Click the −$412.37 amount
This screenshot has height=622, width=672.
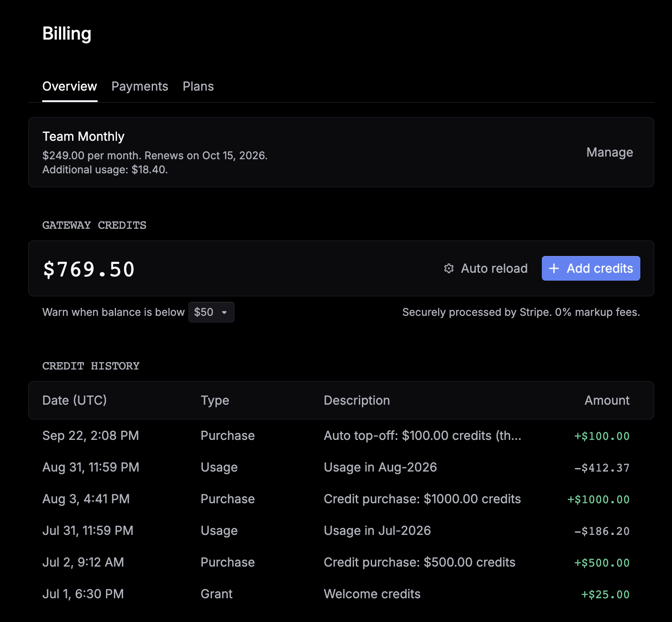[602, 468]
